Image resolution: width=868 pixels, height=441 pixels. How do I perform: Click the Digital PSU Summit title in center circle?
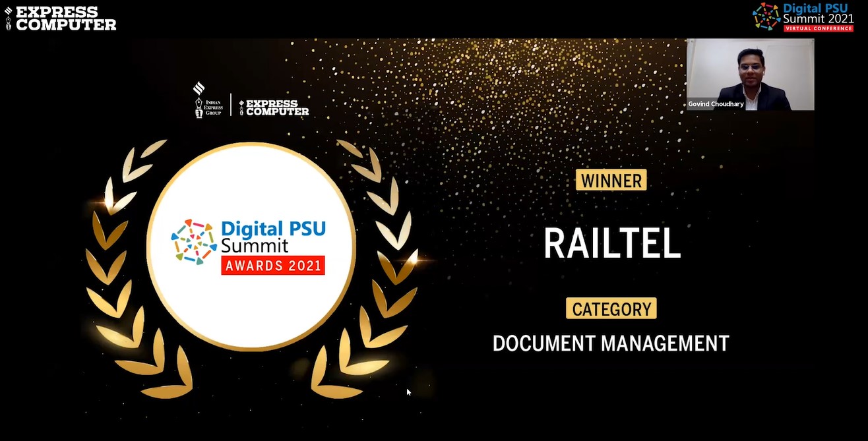click(273, 237)
